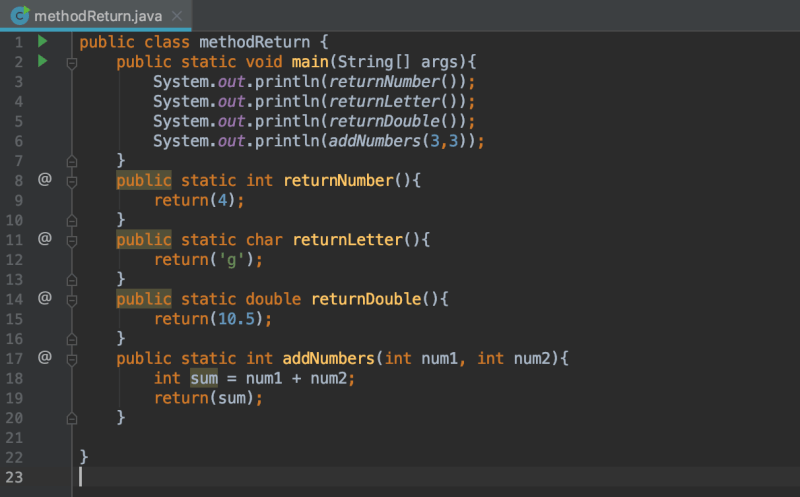Click line number 23 in the gutter
This screenshot has height=497, width=800.
pos(14,478)
